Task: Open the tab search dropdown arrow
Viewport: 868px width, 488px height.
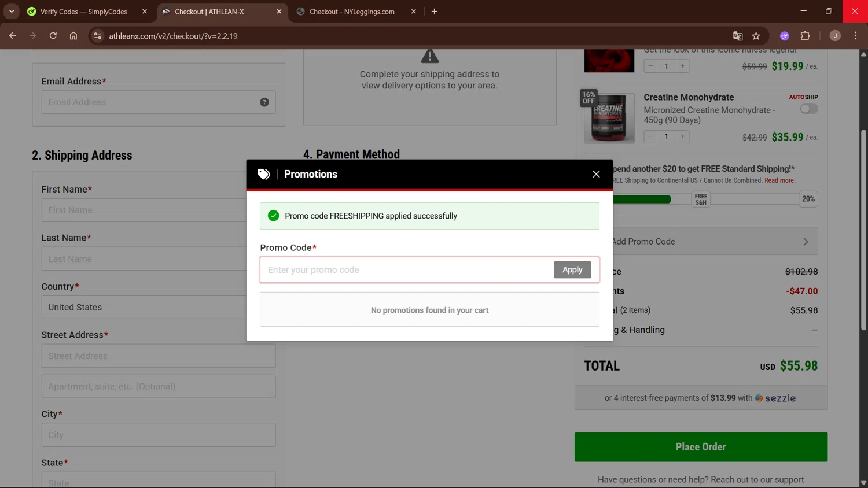Action: coord(12,12)
